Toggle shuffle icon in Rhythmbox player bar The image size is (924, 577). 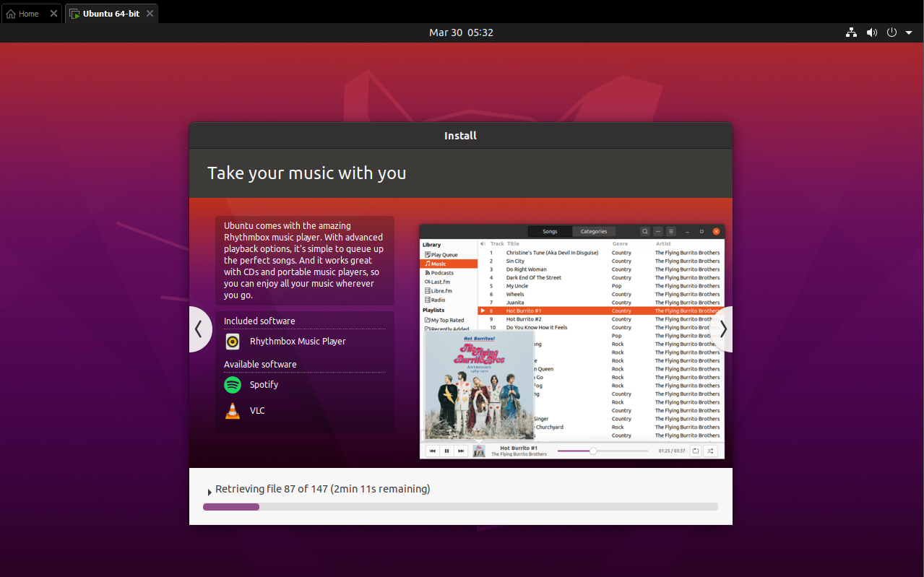(x=711, y=451)
